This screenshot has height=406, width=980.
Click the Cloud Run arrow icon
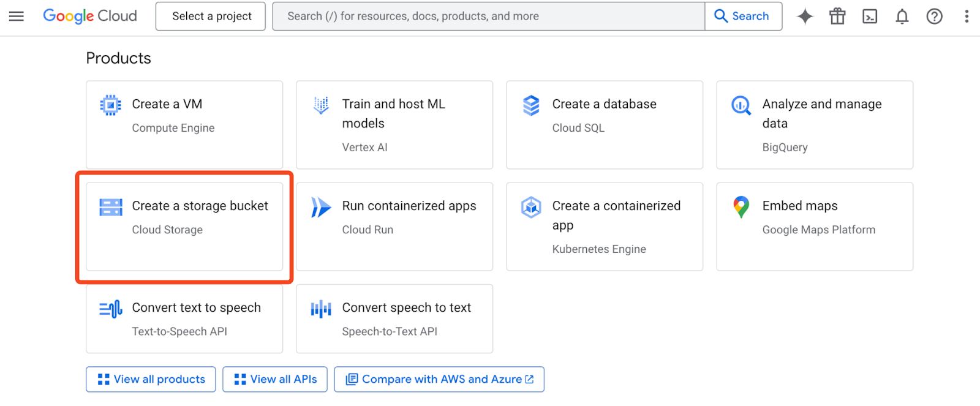click(321, 208)
